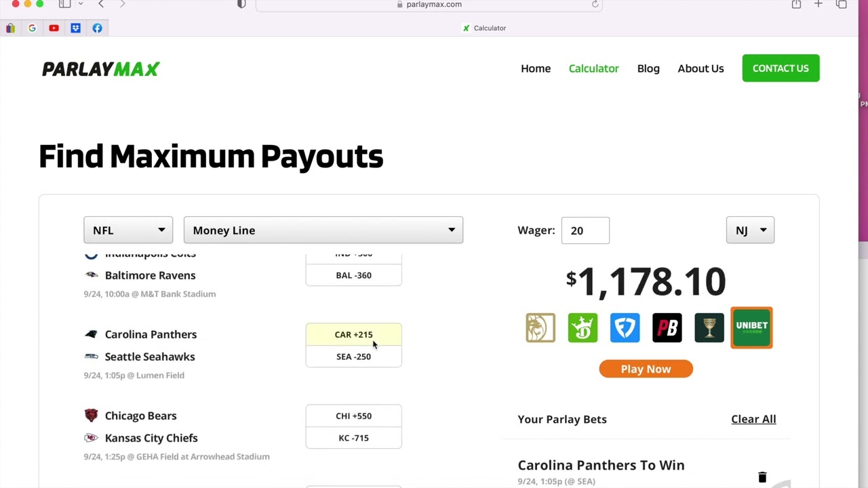The width and height of the screenshot is (868, 488).
Task: Select the DraftKings sportsbook icon
Action: (583, 328)
